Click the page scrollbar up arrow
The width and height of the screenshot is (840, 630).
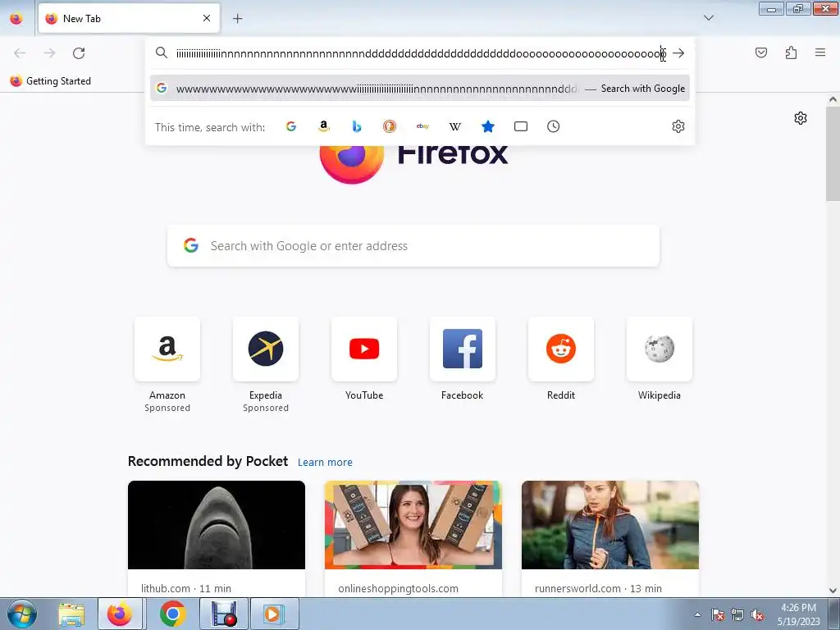tap(833, 99)
